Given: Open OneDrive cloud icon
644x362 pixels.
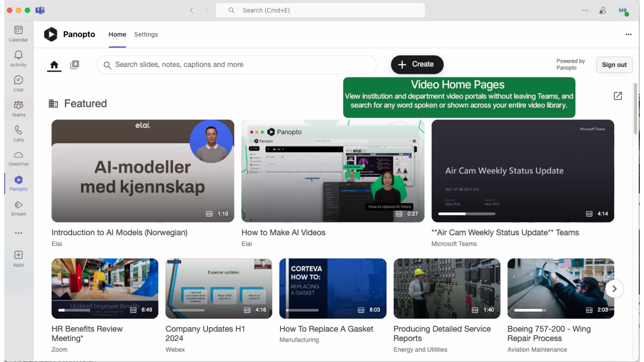Looking at the screenshot, I should pyautogui.click(x=18, y=158).
